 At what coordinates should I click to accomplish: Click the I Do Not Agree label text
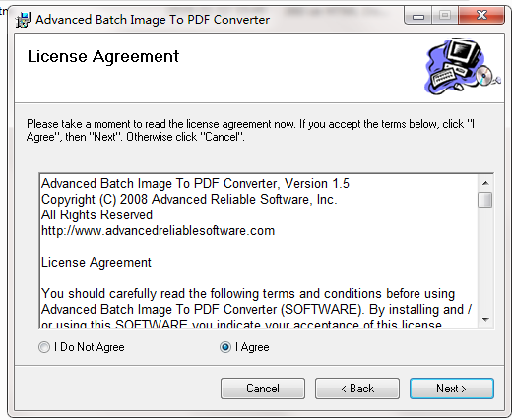click(90, 347)
